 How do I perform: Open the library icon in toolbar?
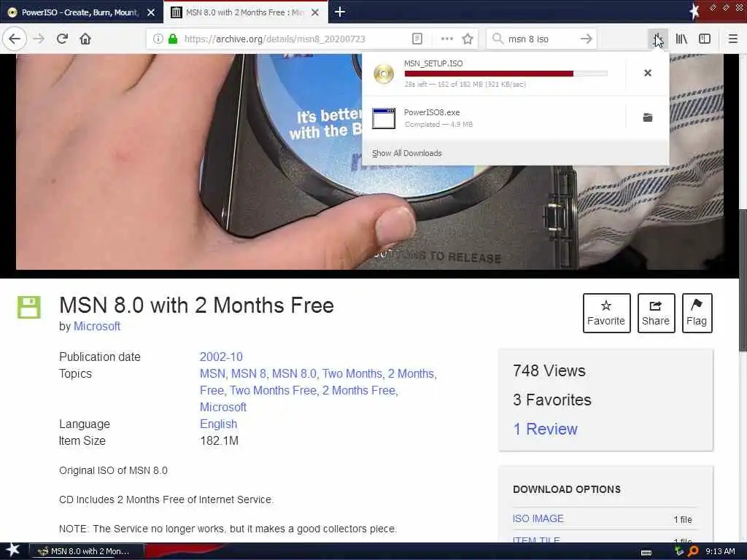[x=681, y=39]
